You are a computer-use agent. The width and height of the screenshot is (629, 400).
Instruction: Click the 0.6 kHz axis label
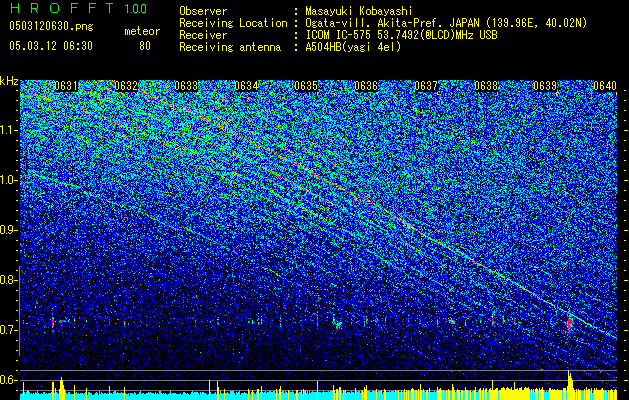tap(9, 380)
